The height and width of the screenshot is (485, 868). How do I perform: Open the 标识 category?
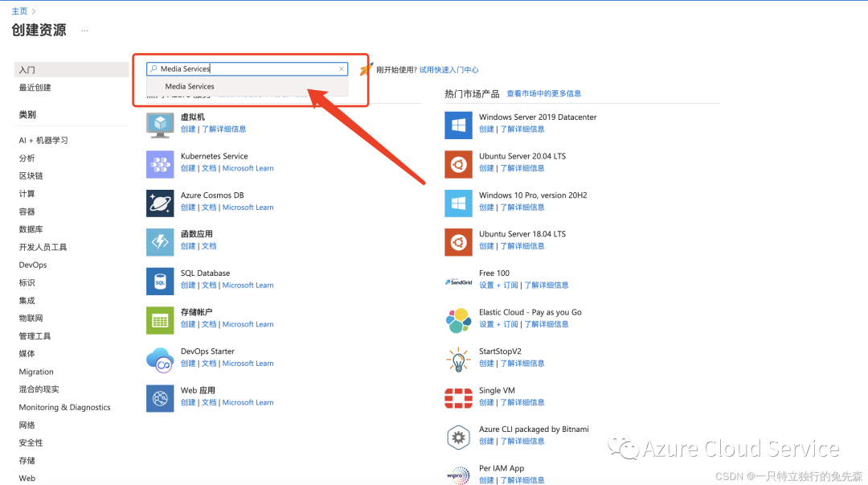(x=27, y=282)
